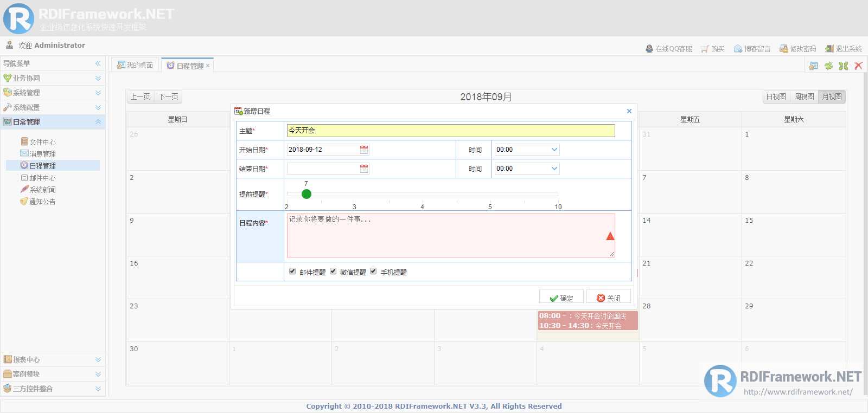
Task: Click calendar day 15
Action: [x=794, y=235]
